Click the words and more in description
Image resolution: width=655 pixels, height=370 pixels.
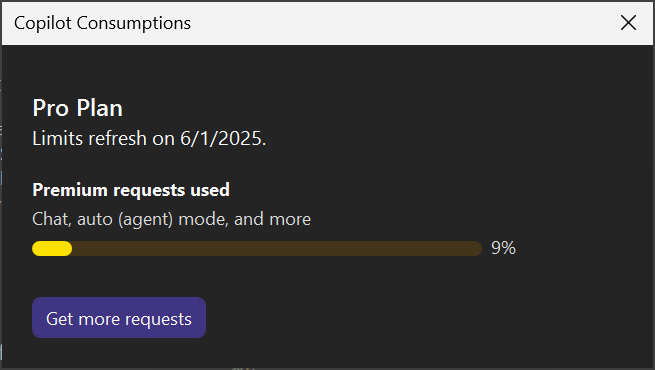(272, 219)
